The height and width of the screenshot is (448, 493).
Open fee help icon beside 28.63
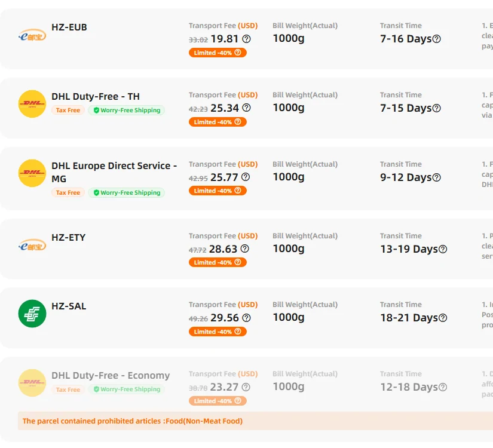pos(244,248)
